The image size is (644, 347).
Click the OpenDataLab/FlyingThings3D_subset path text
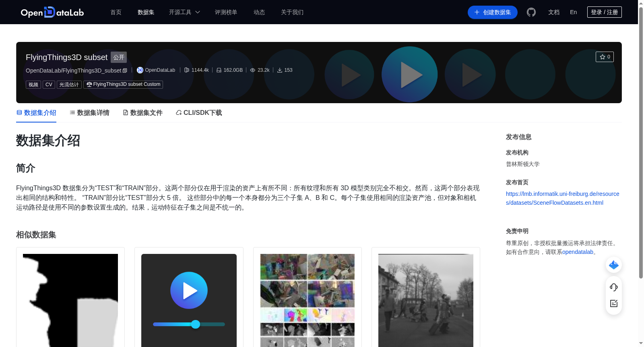tap(73, 71)
